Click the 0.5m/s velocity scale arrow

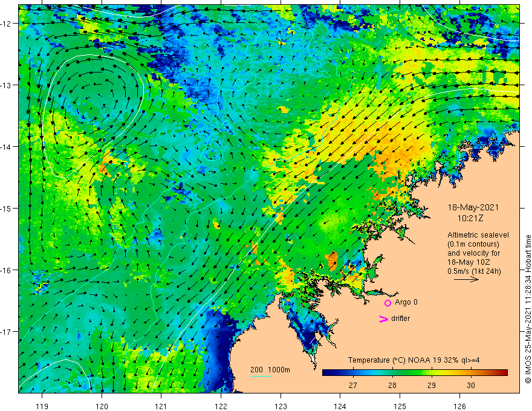pyautogui.click(x=466, y=279)
